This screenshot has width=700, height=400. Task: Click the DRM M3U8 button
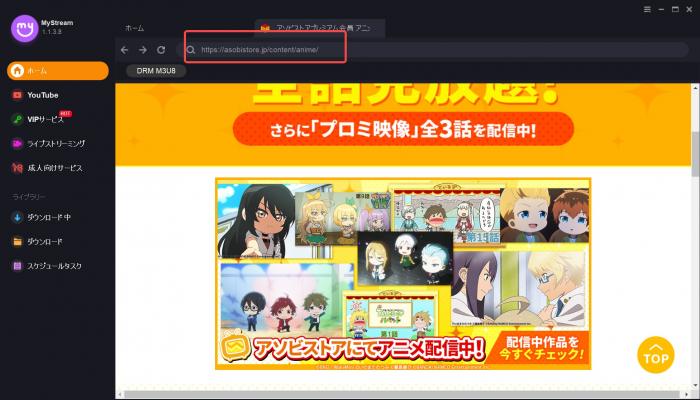click(x=156, y=71)
